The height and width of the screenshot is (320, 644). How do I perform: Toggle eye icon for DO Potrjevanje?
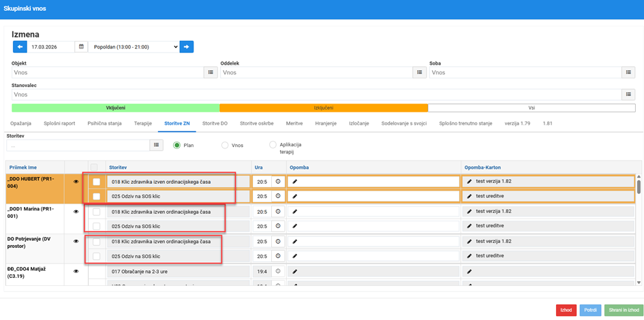tap(76, 241)
